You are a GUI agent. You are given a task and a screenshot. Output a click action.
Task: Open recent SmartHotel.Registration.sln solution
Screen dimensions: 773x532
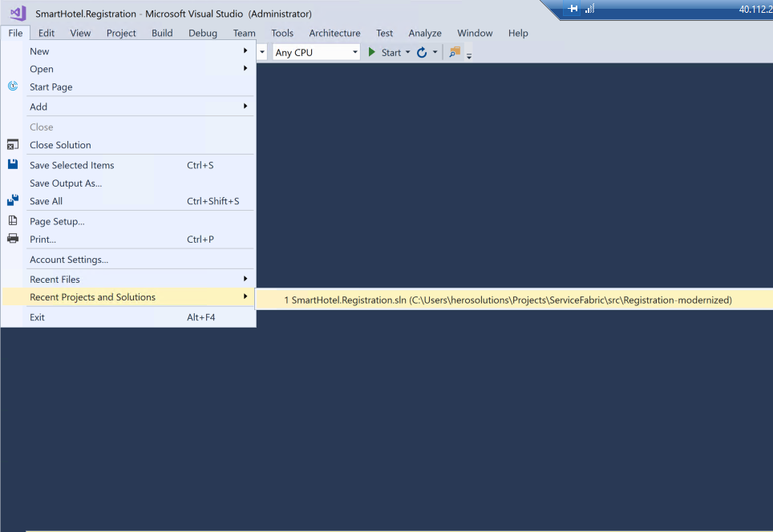tap(514, 300)
